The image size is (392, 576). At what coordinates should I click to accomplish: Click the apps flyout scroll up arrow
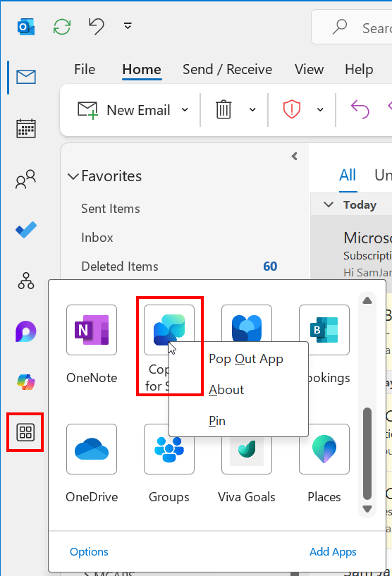point(367,300)
